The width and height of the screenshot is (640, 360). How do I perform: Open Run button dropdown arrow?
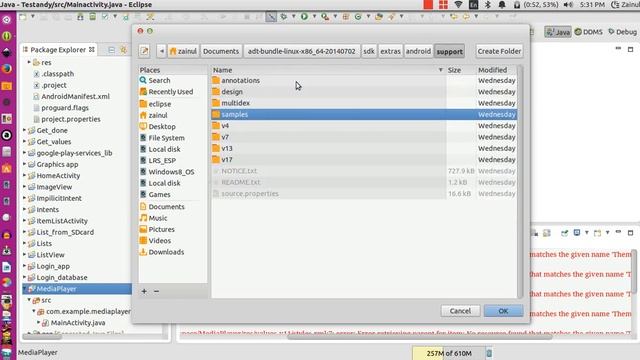click(314, 17)
